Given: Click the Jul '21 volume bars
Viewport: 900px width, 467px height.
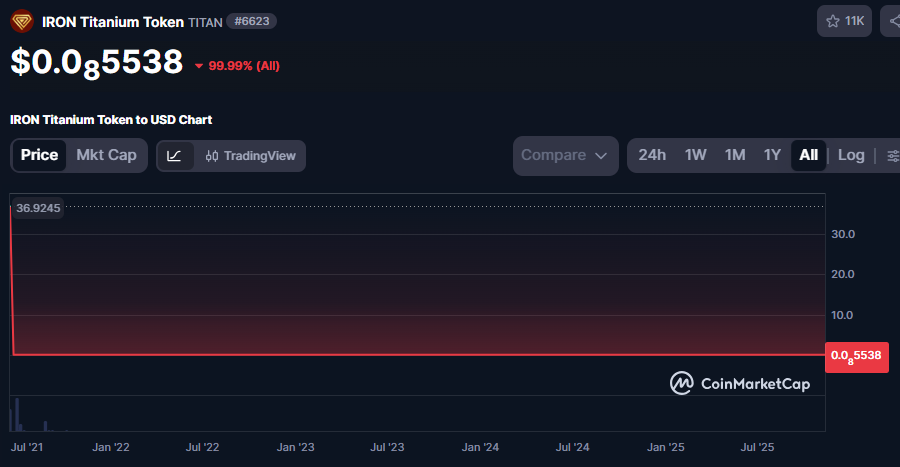Looking at the screenshot, I should [x=16, y=415].
